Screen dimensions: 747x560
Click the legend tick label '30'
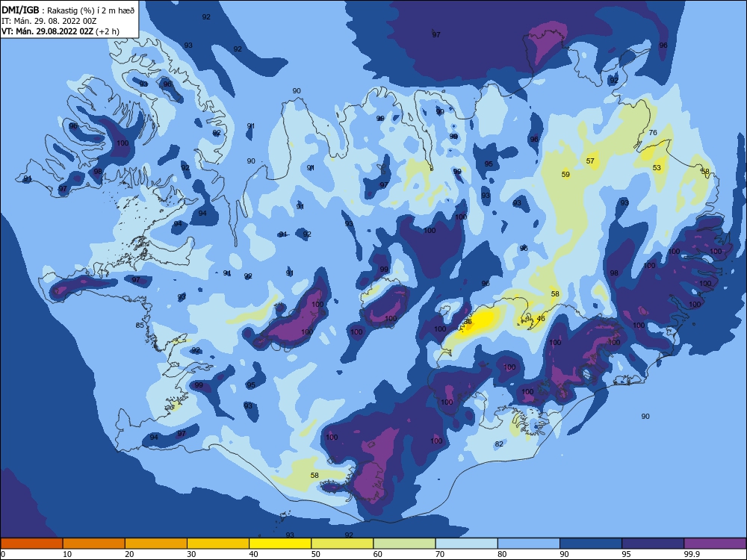coord(191,554)
